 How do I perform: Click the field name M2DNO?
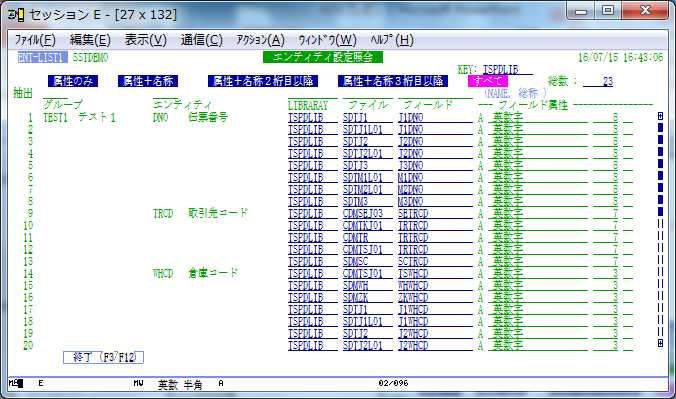435,189
